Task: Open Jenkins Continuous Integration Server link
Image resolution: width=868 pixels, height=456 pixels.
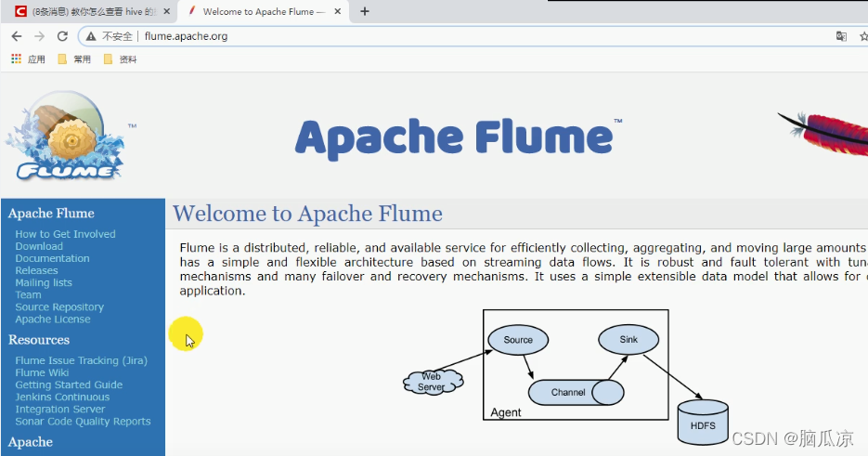Action: click(62, 403)
